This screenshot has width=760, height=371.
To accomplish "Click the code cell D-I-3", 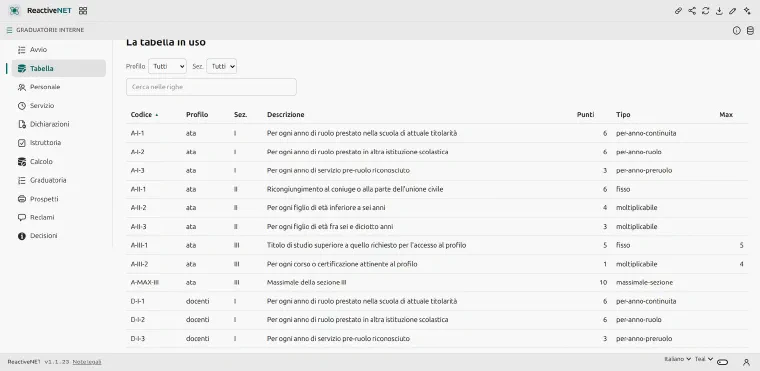I will [x=138, y=339].
